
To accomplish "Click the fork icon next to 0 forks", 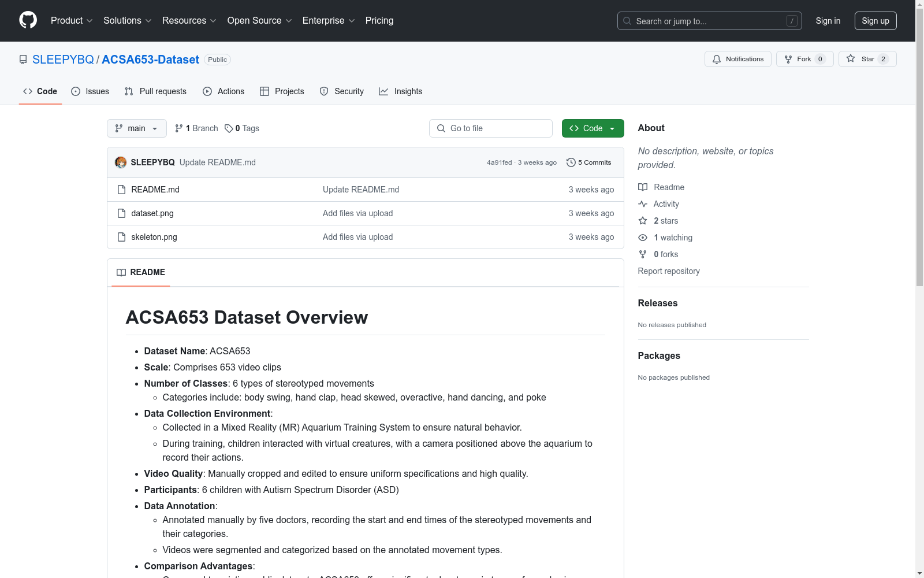I will click(643, 254).
